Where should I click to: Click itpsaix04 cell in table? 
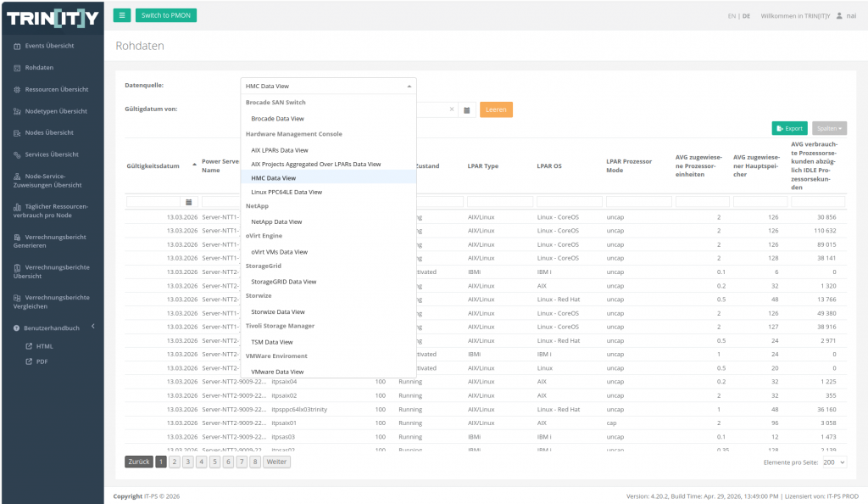(x=284, y=382)
